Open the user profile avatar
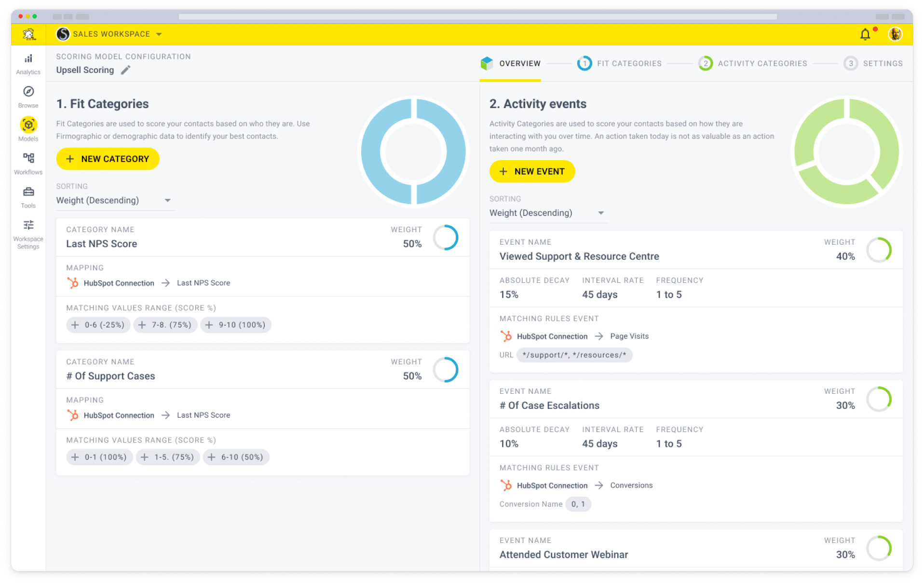Image resolution: width=924 pixels, height=584 pixels. coord(895,34)
